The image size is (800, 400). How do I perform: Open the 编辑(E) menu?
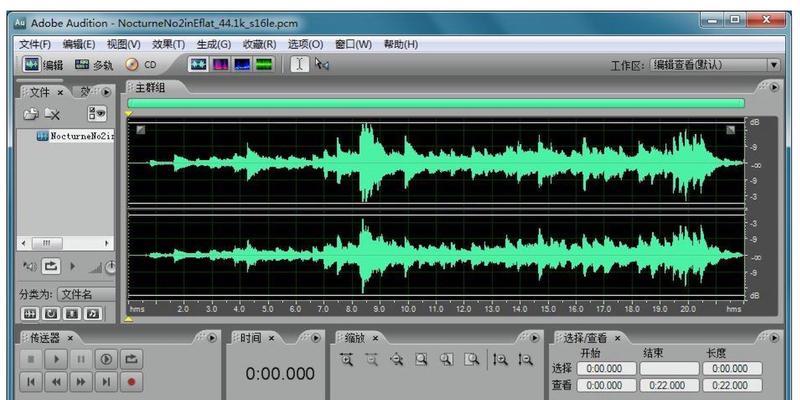(79, 44)
